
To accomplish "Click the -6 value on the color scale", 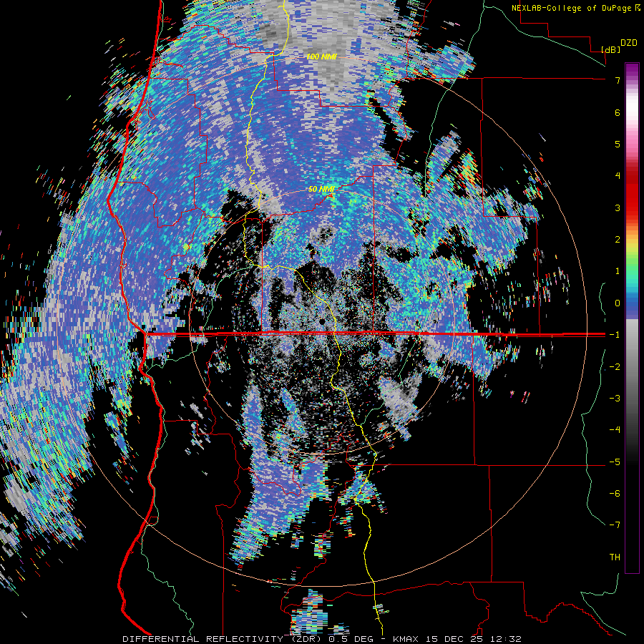I will coord(615,494).
